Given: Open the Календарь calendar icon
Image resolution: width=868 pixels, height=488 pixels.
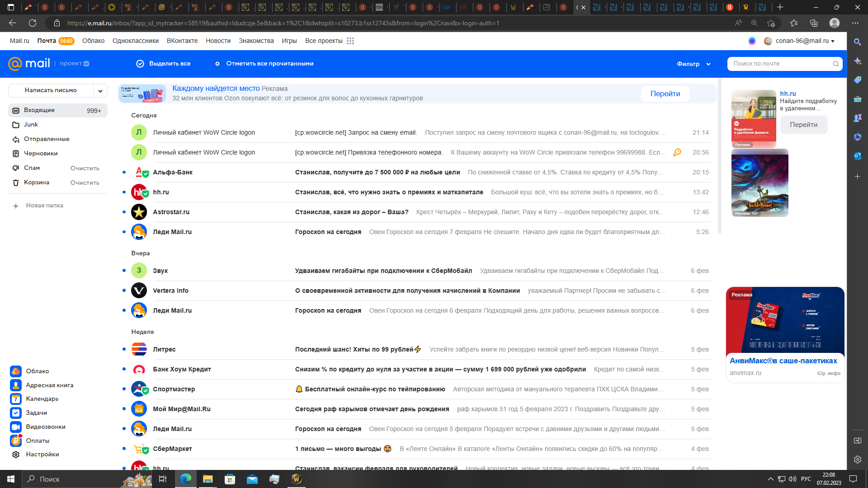Looking at the screenshot, I should click(16, 399).
